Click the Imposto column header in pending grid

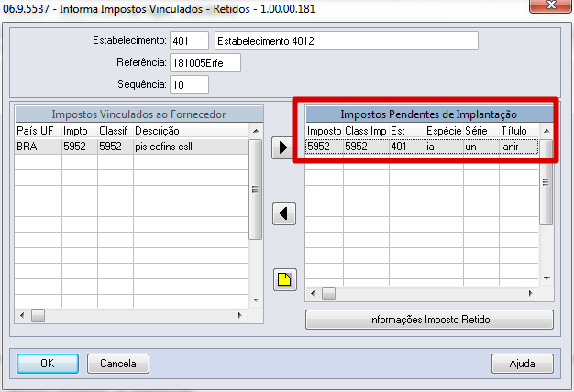pos(325,131)
